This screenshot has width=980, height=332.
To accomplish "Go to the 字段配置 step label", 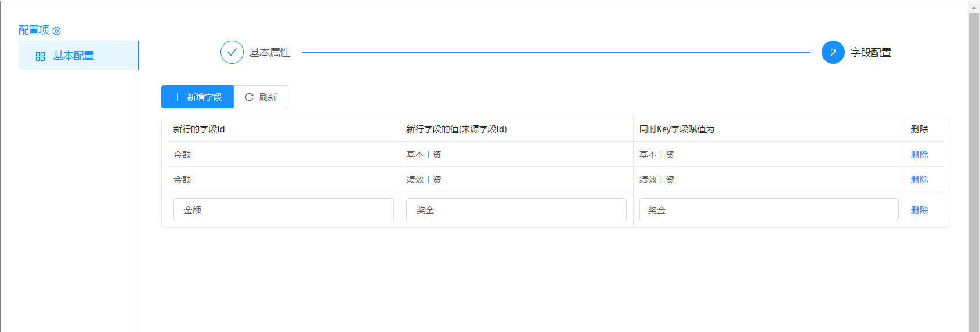I will (x=870, y=52).
